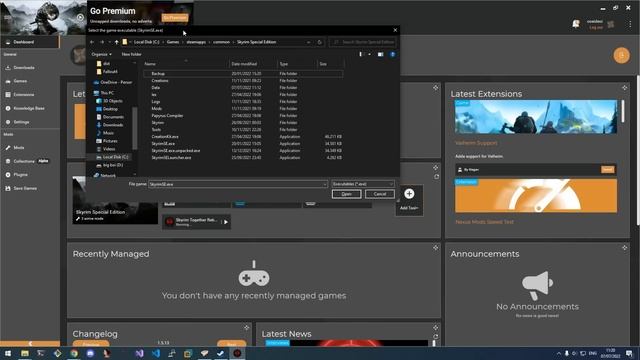Select Network in navigation tree
The height and width of the screenshot is (360, 640).
click(x=104, y=176)
